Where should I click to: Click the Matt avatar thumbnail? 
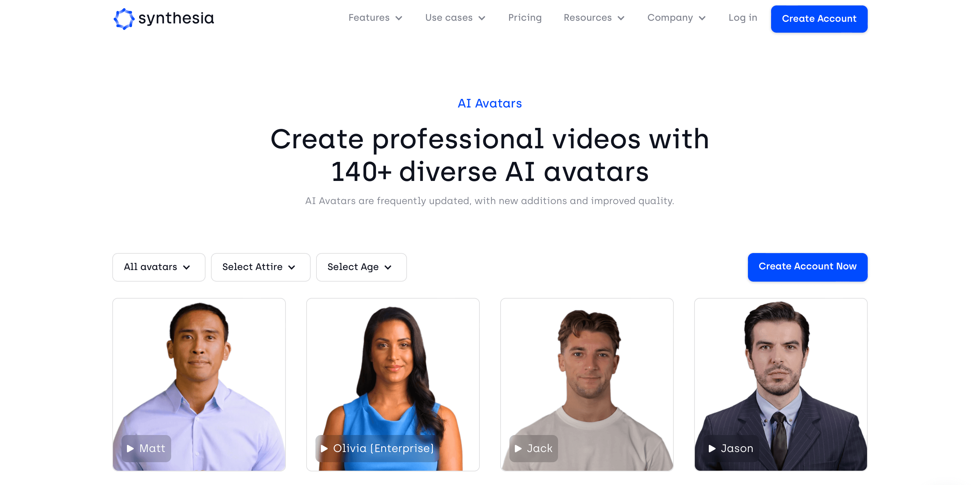199,384
